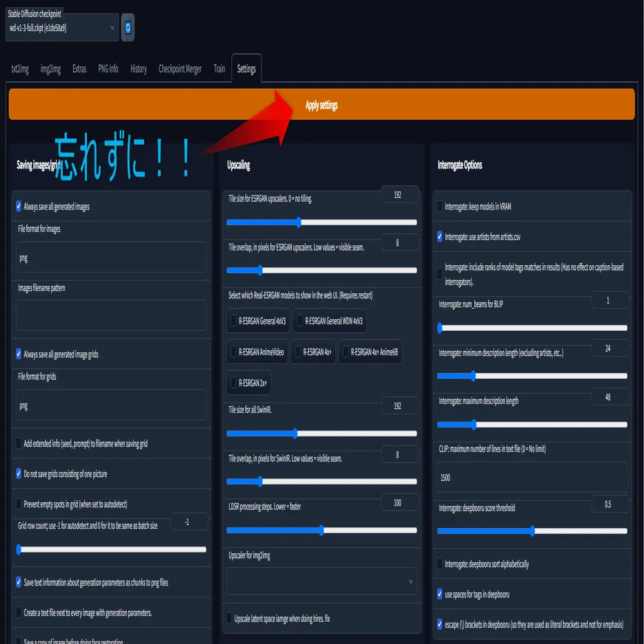The height and width of the screenshot is (644, 644).
Task: Click the deepbooru score threshold slider
Action: pyautogui.click(x=532, y=531)
